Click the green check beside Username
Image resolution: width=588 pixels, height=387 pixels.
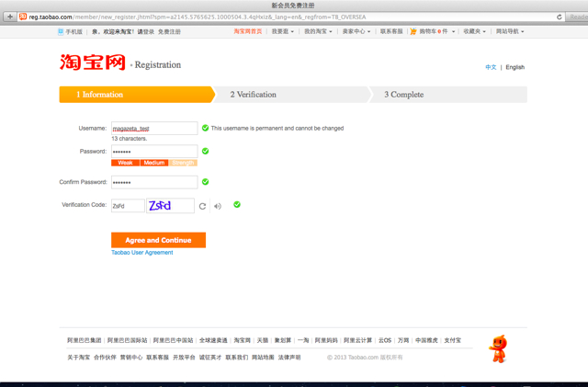(205, 128)
